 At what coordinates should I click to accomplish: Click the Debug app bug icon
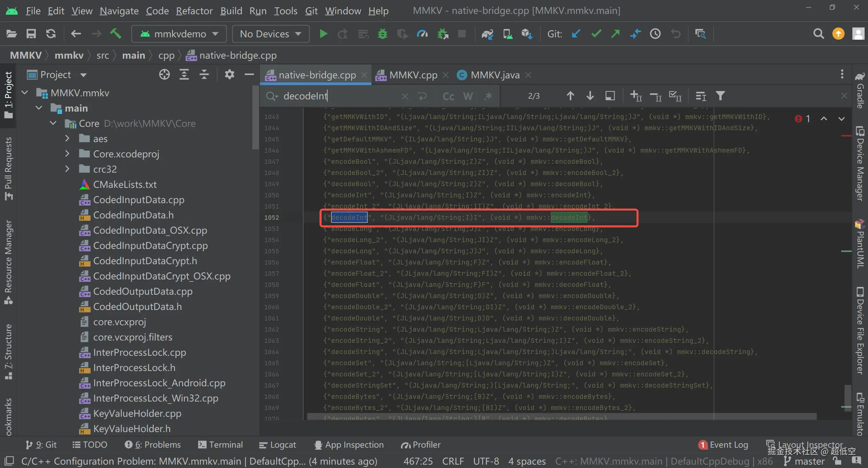pos(383,34)
